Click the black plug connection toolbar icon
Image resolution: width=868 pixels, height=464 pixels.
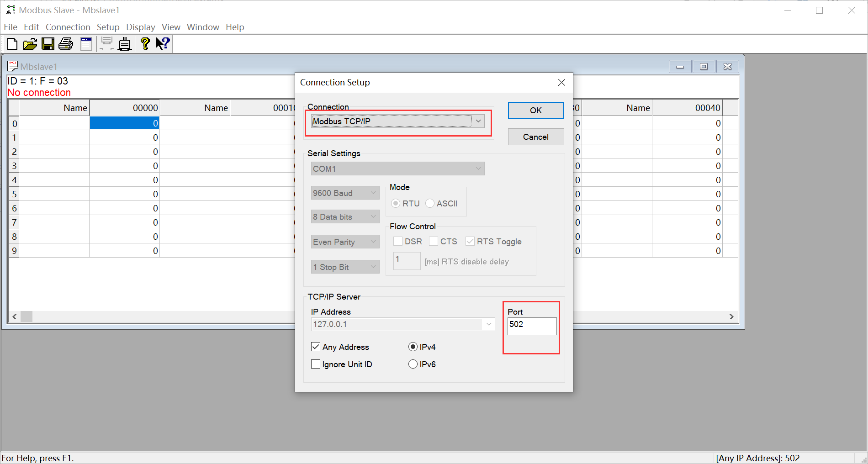(x=125, y=44)
